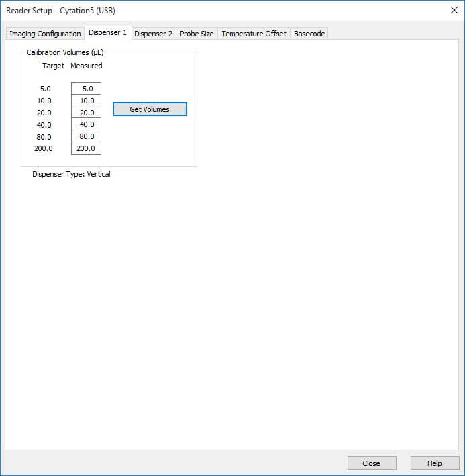Click the measured field for 5.0 target

[x=87, y=89]
